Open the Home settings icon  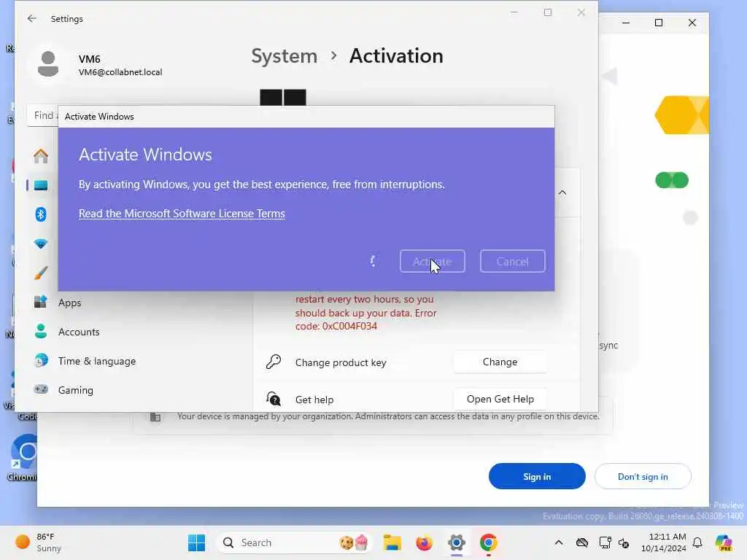41,156
